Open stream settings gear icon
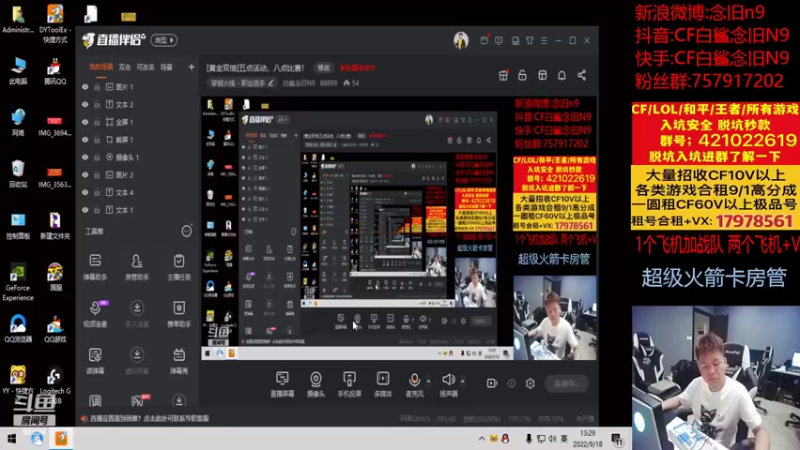 click(x=530, y=383)
